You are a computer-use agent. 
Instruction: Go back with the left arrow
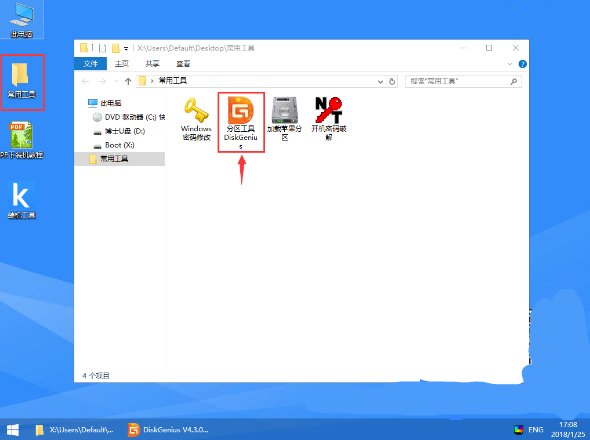pyautogui.click(x=85, y=81)
